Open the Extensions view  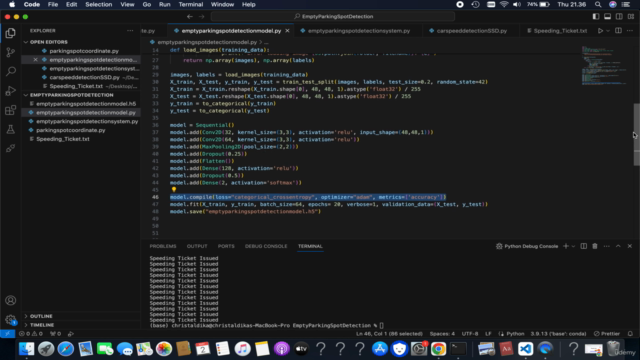point(11,110)
